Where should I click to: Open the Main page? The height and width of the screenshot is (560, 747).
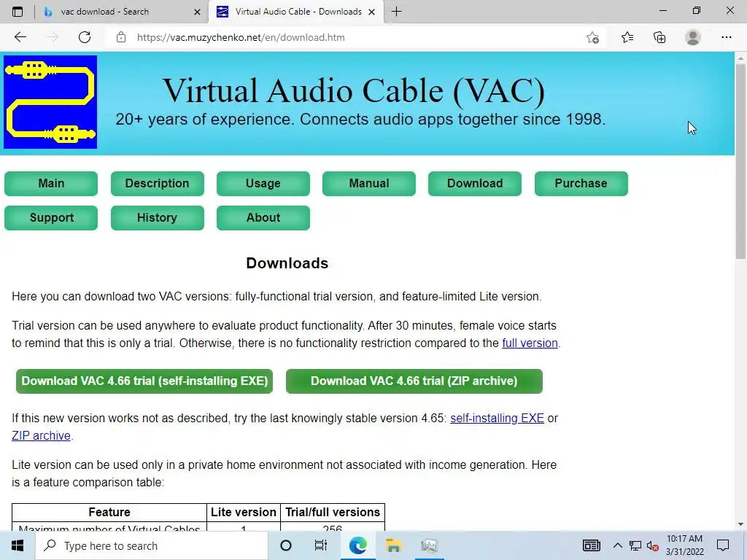[x=51, y=183]
